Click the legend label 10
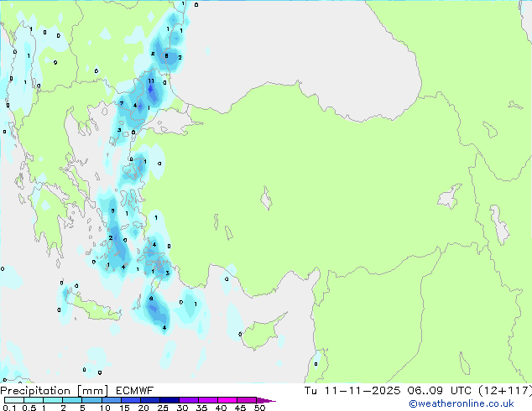Image resolution: width=532 pixels, height=411 pixels. click(x=105, y=408)
